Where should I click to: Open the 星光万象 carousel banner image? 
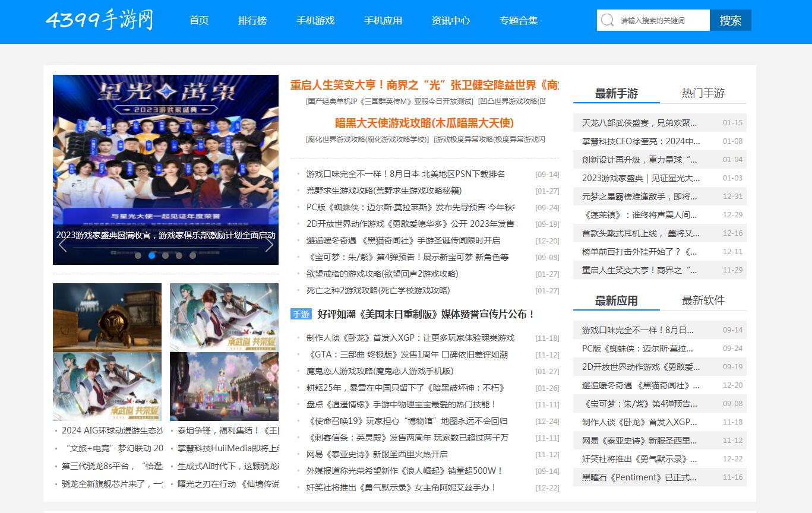(166, 170)
